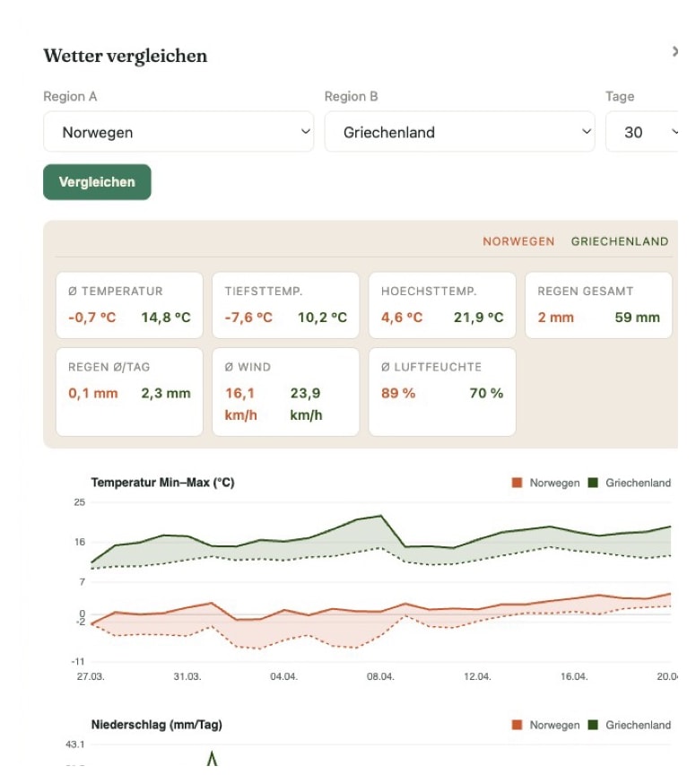This screenshot has width=696, height=784.
Task: Click the Wetter vergleichen heading
Action: click(x=126, y=55)
